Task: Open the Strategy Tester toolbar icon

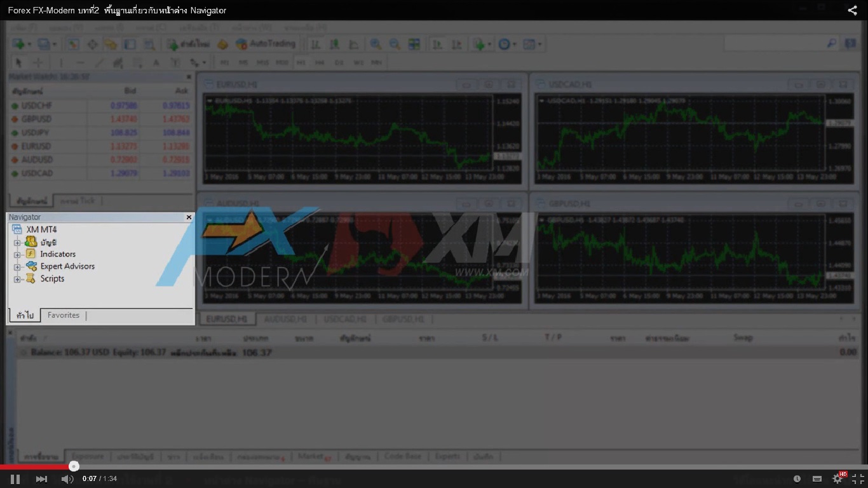Action: 149,44
